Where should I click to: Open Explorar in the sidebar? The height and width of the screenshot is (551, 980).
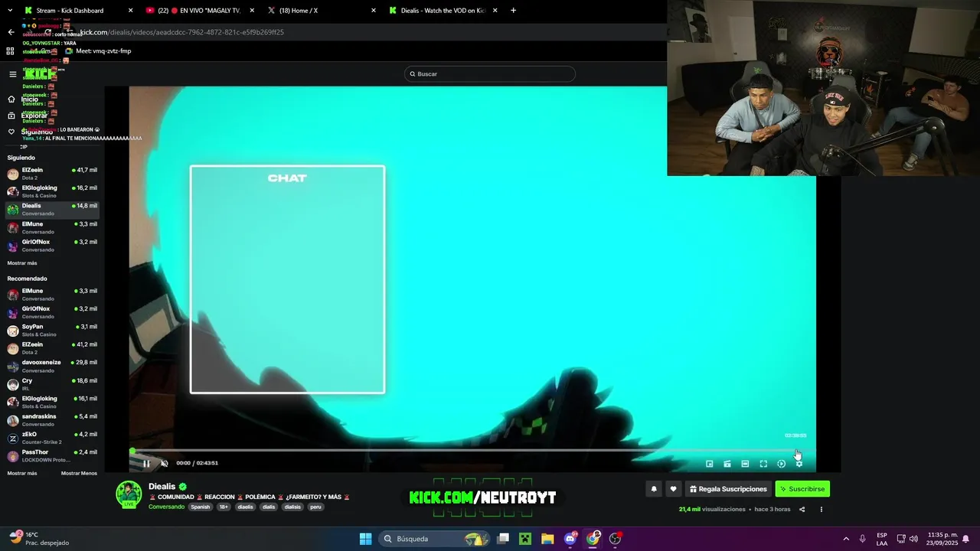pos(28,116)
